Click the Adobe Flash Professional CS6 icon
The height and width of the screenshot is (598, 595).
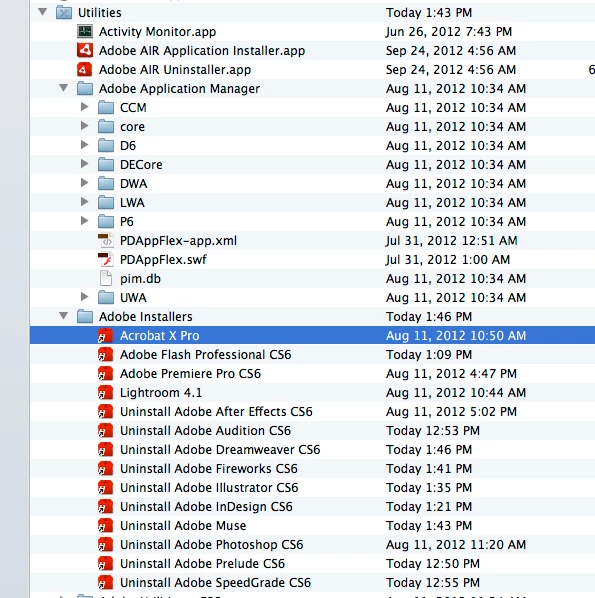pos(106,355)
